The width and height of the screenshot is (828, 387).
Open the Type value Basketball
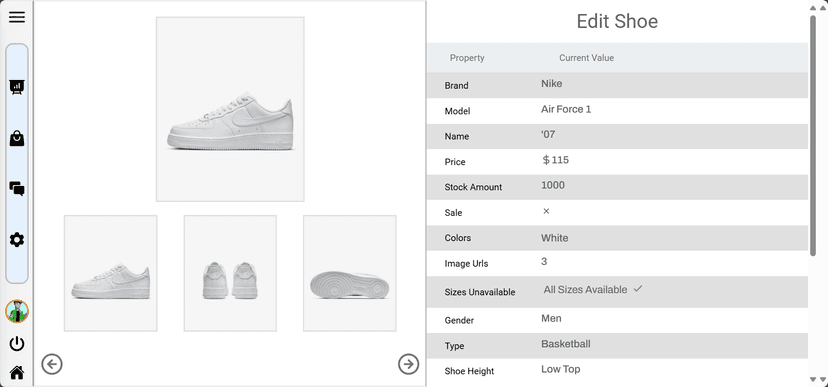point(566,344)
